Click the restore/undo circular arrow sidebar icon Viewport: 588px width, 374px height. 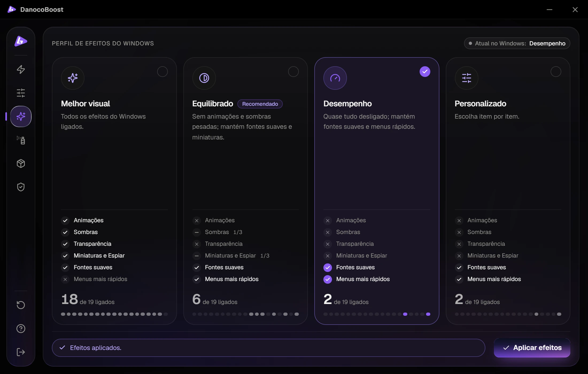(x=21, y=305)
